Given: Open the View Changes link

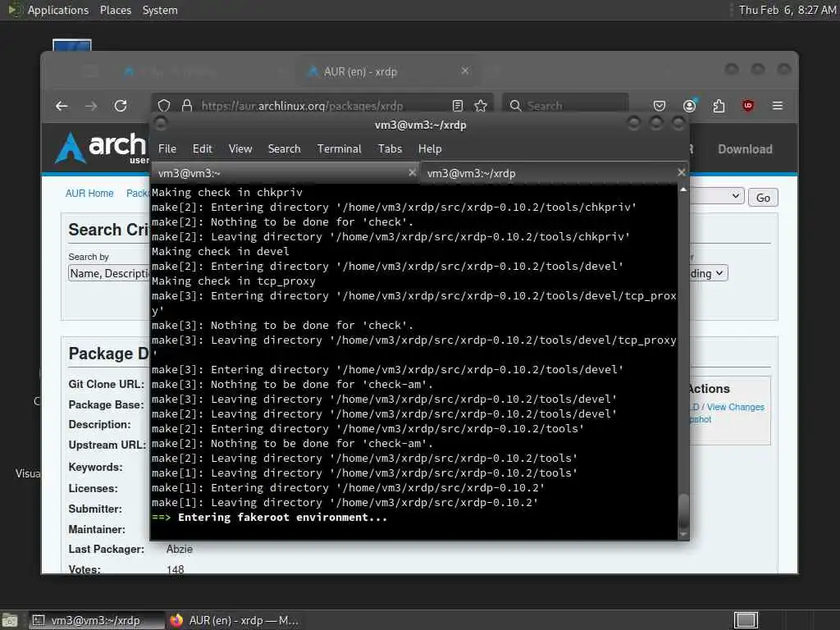Looking at the screenshot, I should click(x=736, y=407).
